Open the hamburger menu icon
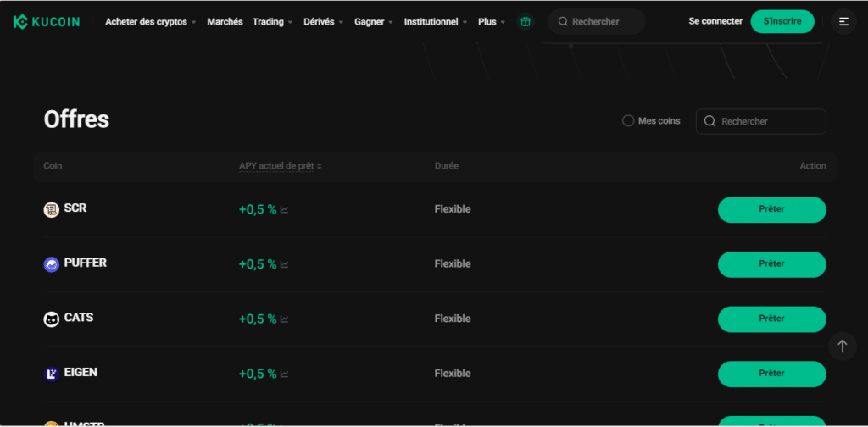The height and width of the screenshot is (427, 868). 843,21
